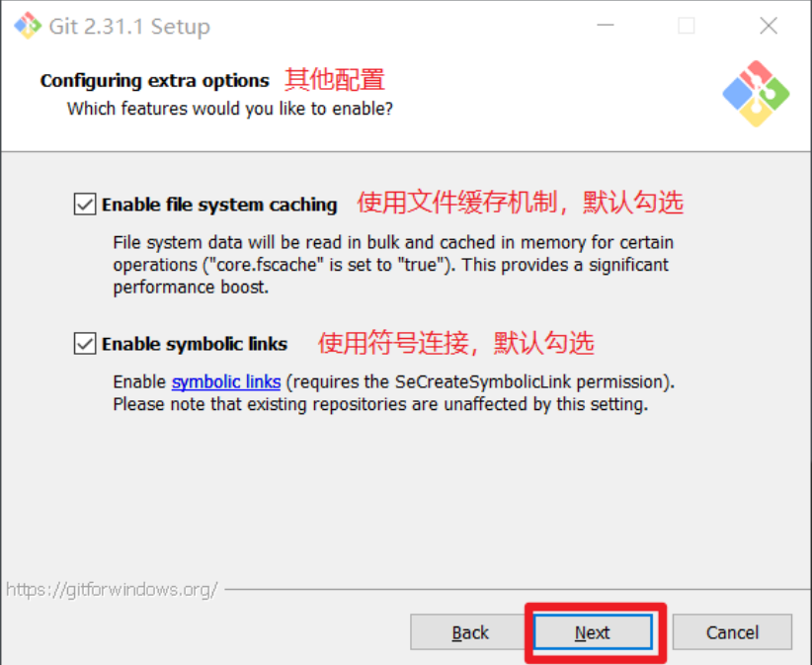Click the SeCreateSymbolicLink permission description text

coord(393,393)
